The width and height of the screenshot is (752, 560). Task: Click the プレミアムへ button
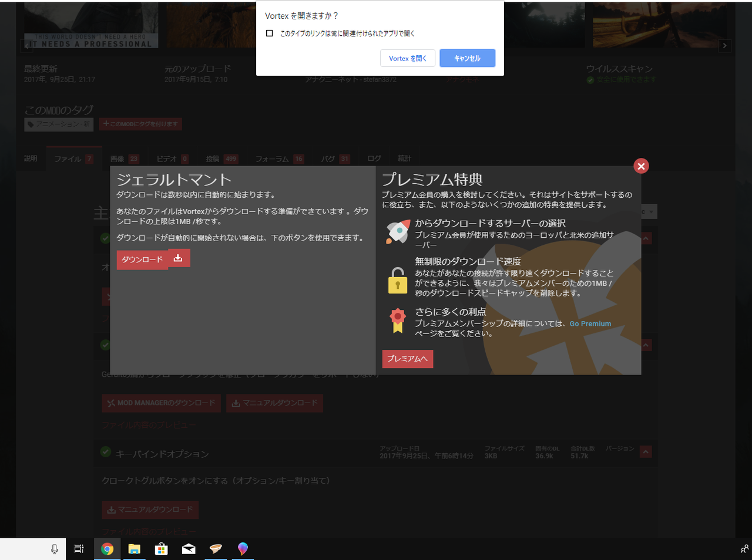(407, 359)
